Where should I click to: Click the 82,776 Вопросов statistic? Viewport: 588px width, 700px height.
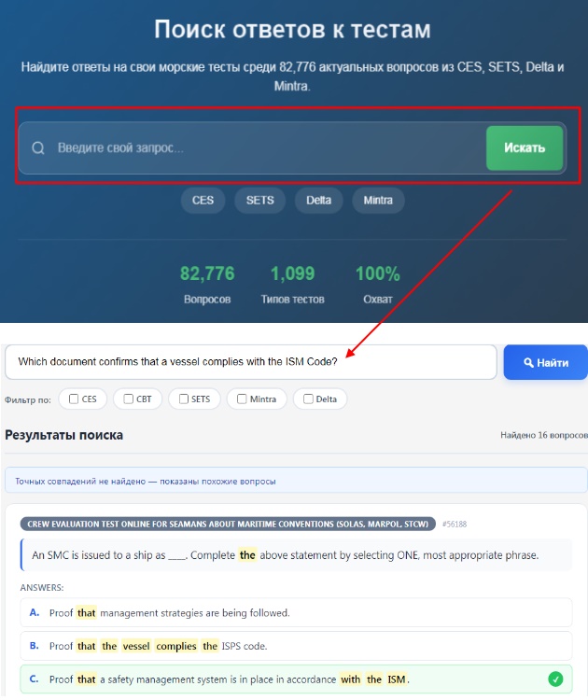coord(207,285)
